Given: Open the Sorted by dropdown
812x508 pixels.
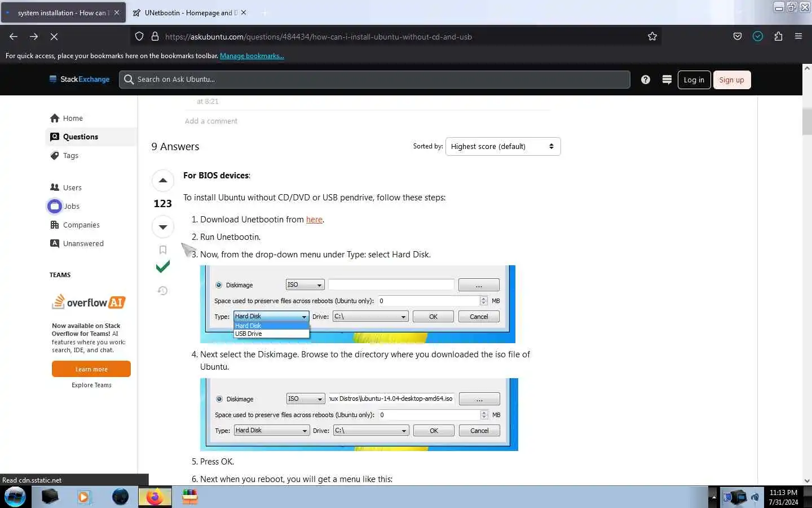Looking at the screenshot, I should (502, 146).
